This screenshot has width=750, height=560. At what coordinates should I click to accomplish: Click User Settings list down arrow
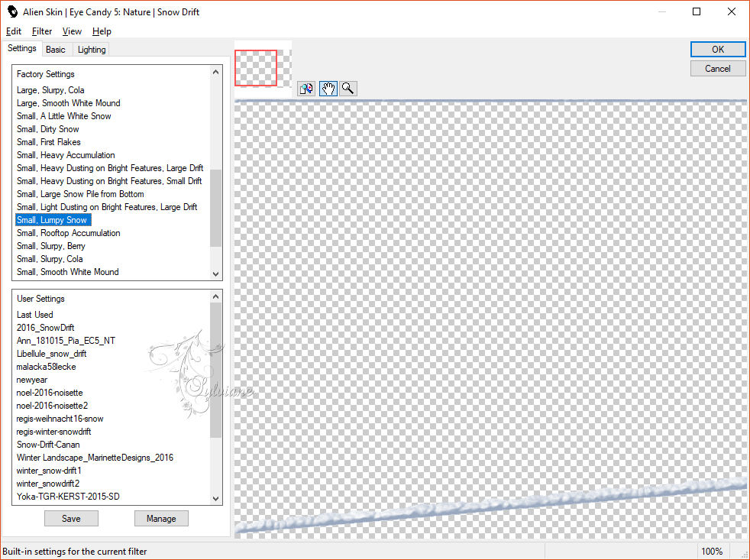[215, 498]
